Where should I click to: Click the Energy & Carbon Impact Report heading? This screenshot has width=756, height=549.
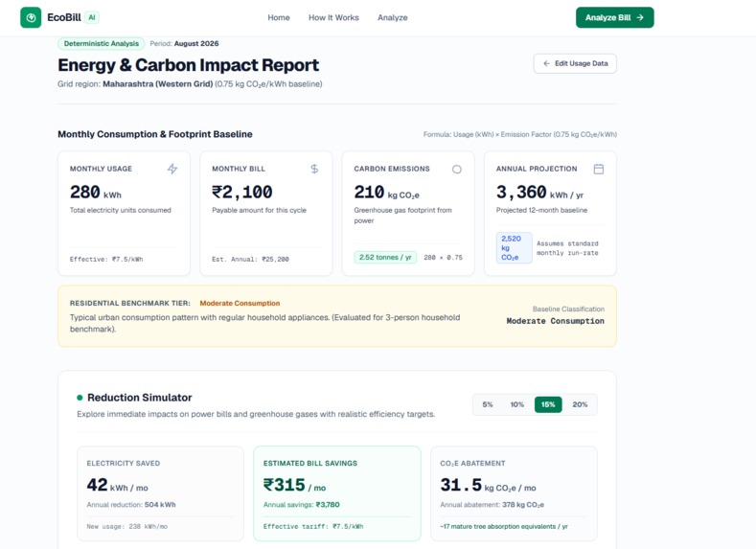[x=188, y=65]
